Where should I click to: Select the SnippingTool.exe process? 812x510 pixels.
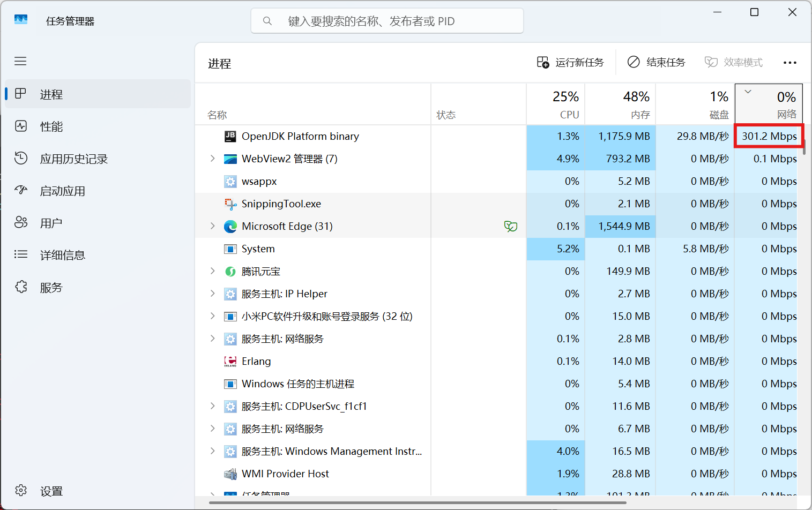pyautogui.click(x=496, y=204)
